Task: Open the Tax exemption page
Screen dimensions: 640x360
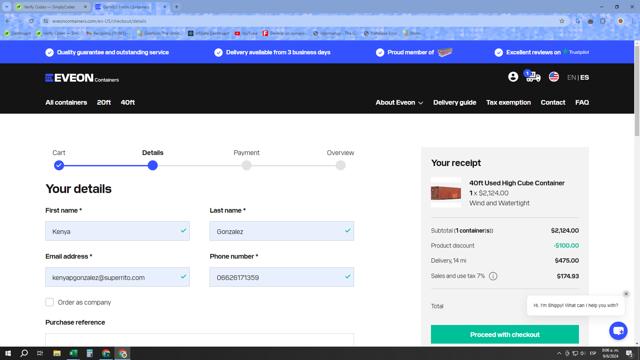Action: pos(508,102)
